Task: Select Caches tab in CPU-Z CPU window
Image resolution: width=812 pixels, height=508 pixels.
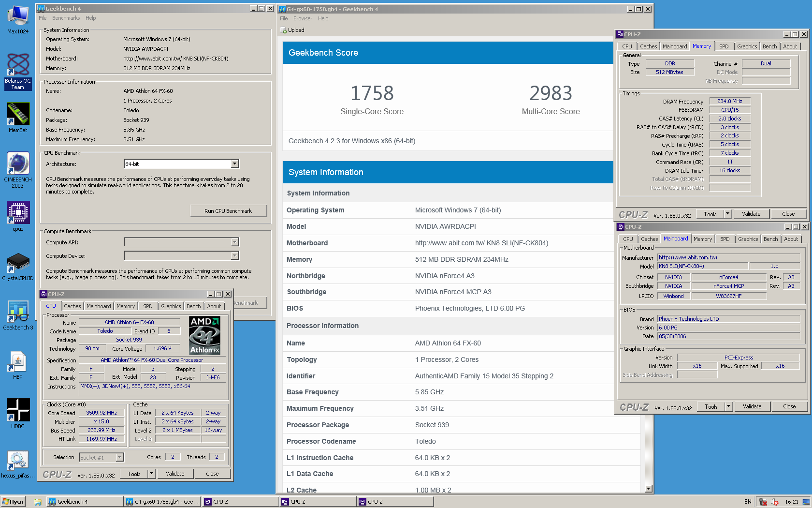Action: [72, 306]
